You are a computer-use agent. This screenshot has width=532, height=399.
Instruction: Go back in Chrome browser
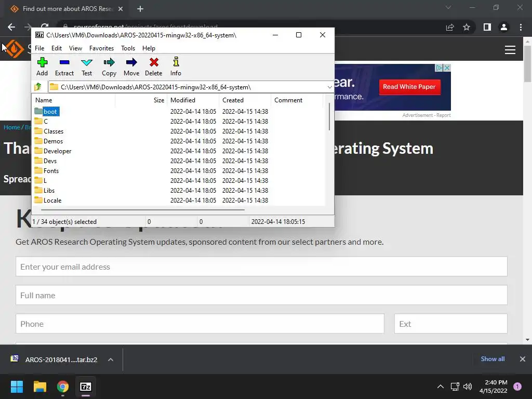(x=11, y=27)
